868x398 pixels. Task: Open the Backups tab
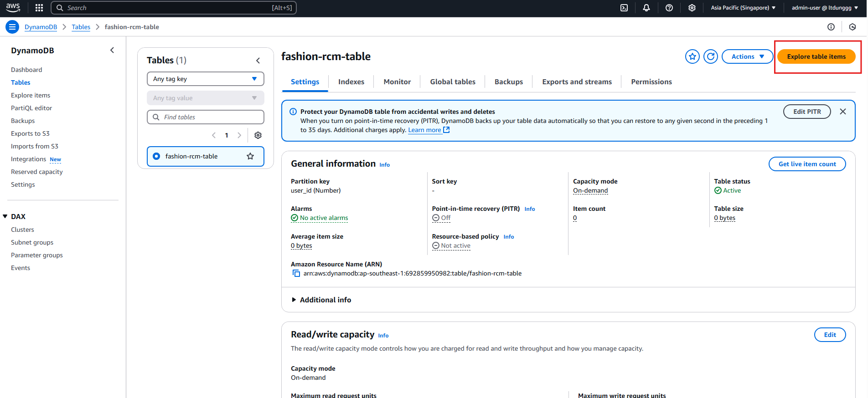pos(509,82)
